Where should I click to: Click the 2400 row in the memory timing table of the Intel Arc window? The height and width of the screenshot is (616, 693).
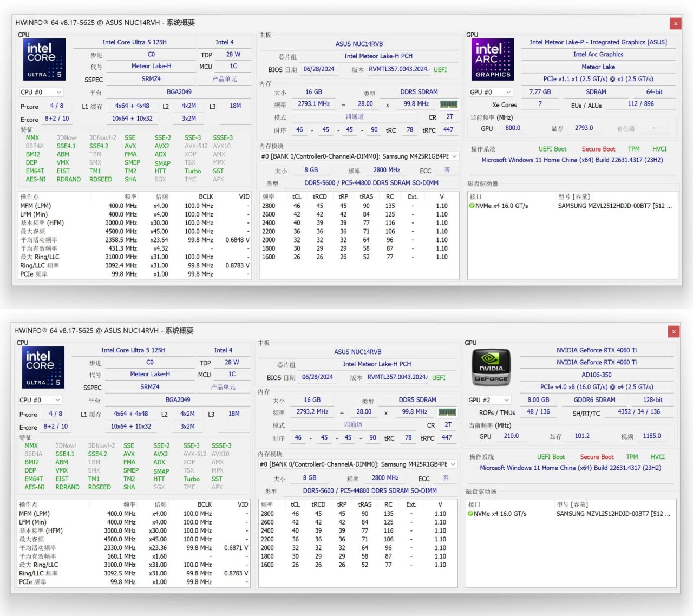pyautogui.click(x=359, y=223)
